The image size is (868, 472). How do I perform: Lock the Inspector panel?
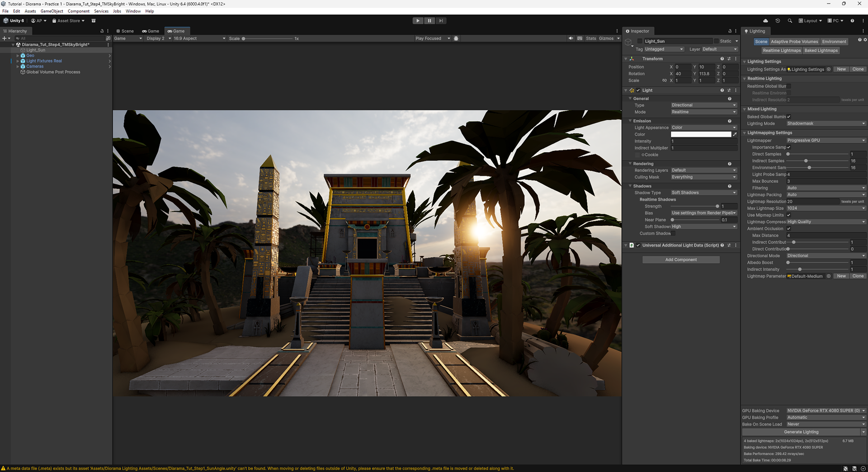point(730,31)
